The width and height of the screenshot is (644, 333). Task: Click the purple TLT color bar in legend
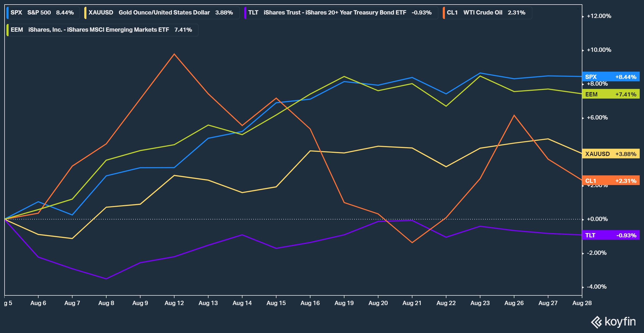pos(245,13)
